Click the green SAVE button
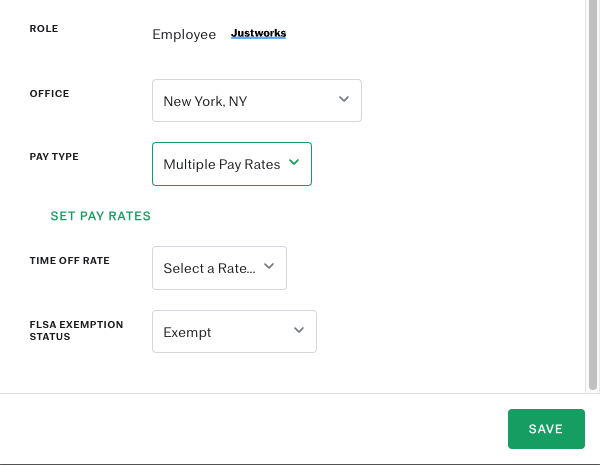This screenshot has width=600, height=465. [x=546, y=429]
